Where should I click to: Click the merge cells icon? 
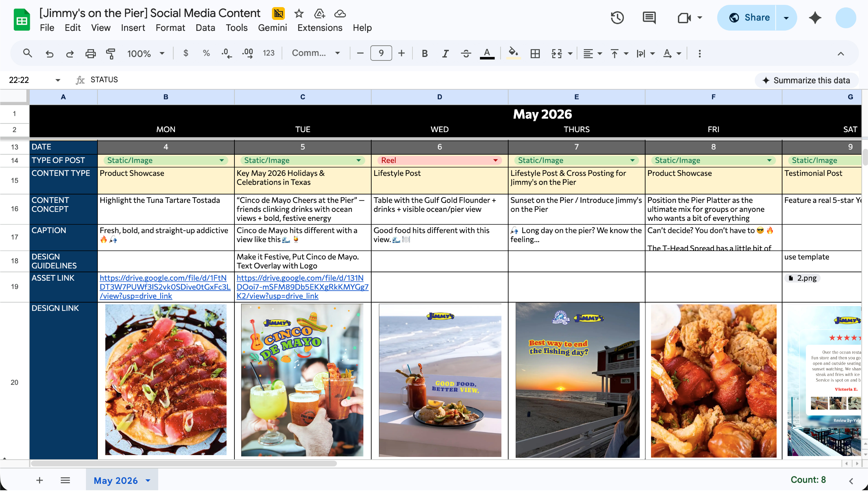coord(557,53)
